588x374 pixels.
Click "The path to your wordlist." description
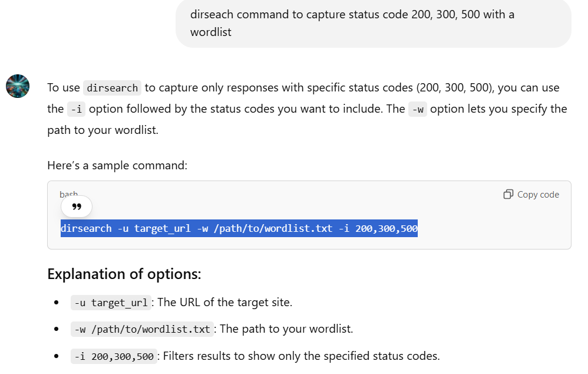point(286,329)
